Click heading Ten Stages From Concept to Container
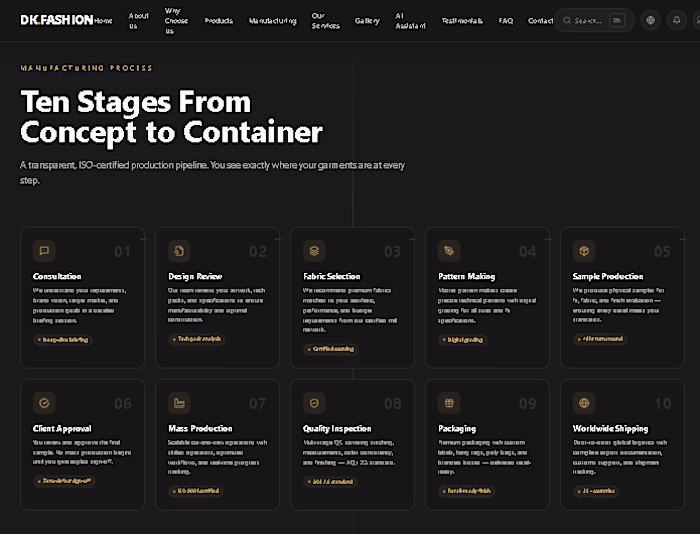Screen dimensions: 700x534 tap(171, 117)
